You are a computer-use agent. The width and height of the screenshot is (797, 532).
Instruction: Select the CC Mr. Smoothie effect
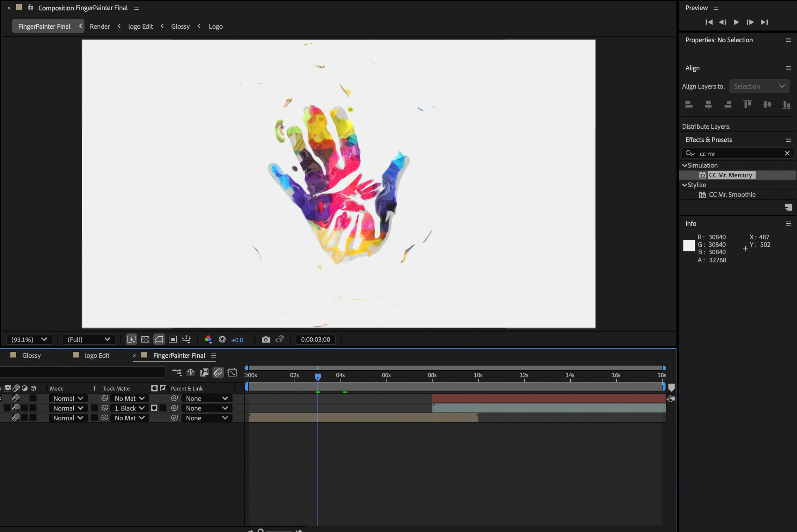click(732, 194)
